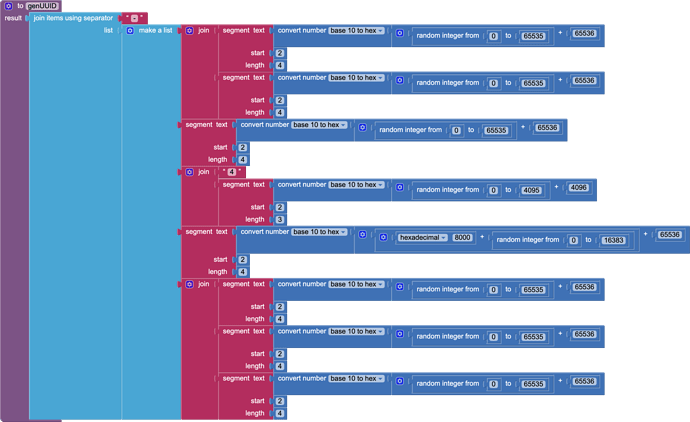Open the mutator gear on make a list block

point(130,31)
